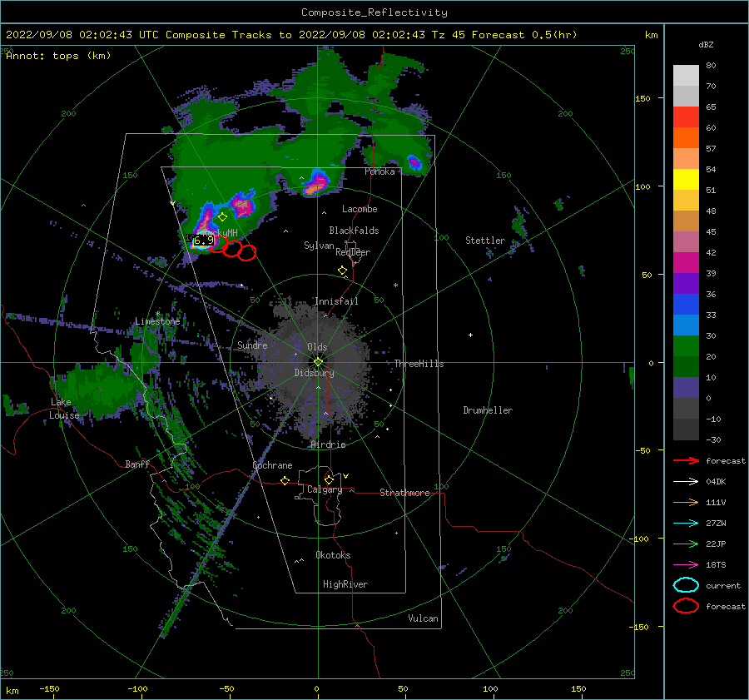This screenshot has height=700, width=749.
Task: Click the yellow swatch between 54 and 51
Action: [686, 180]
